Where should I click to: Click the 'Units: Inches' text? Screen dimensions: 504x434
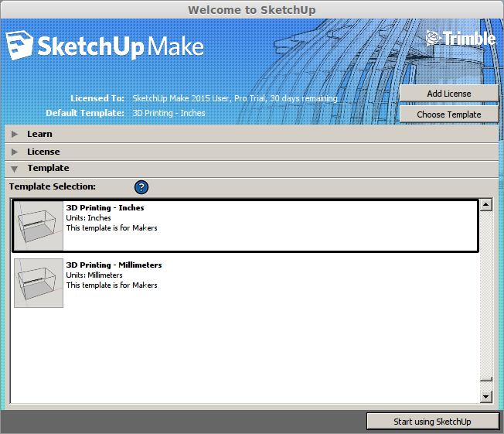[x=88, y=218]
